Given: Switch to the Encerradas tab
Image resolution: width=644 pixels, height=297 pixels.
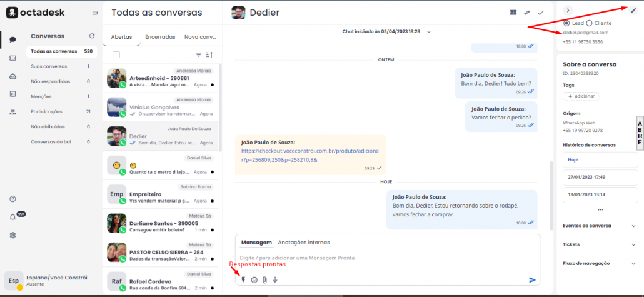Looking at the screenshot, I should [160, 37].
